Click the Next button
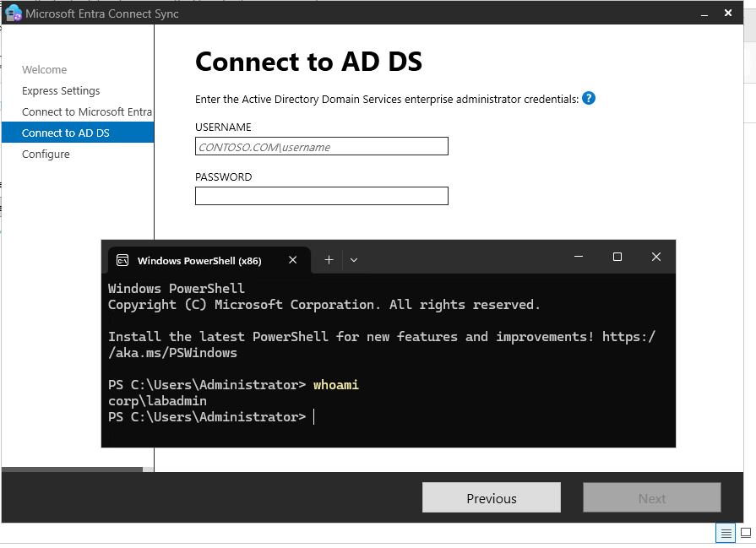Screen dimensions: 756x548 pyautogui.click(x=652, y=498)
